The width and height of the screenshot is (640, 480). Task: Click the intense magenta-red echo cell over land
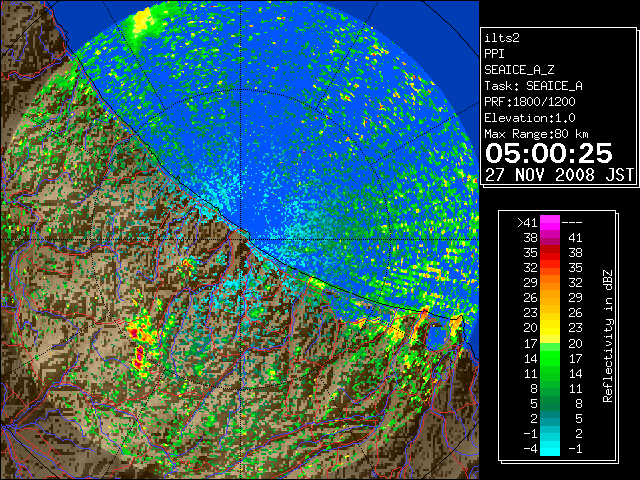139,356
